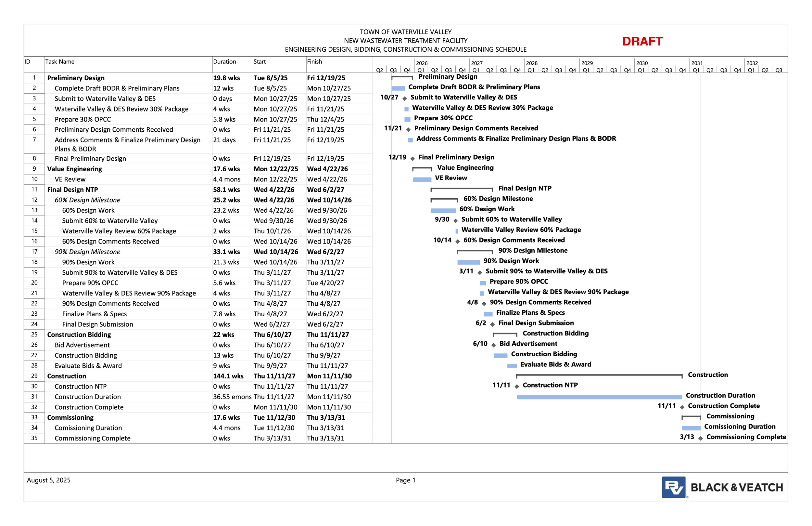Select row ID 17 cell
Image resolution: width=812 pixels, height=526 pixels.
coord(34,252)
